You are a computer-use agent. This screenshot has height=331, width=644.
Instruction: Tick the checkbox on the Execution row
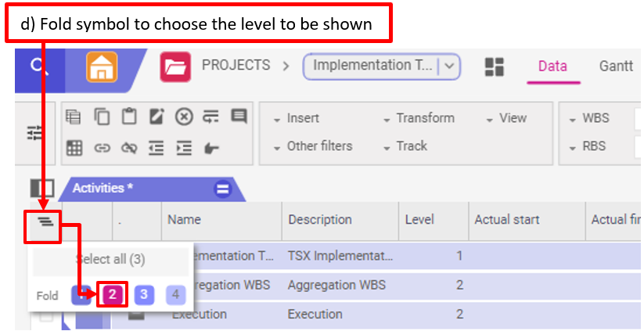[46, 315]
